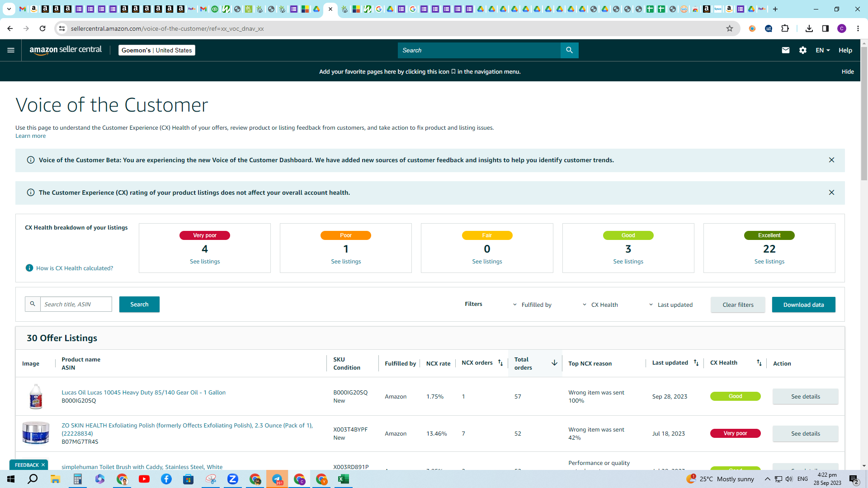Viewport: 868px width, 488px height.
Task: Open a new browser tab
Action: (x=775, y=9)
